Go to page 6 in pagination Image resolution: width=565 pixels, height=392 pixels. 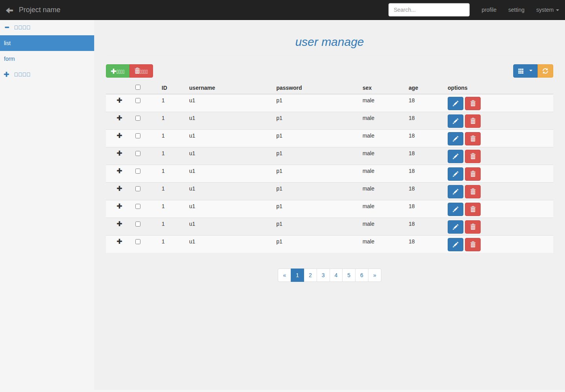click(x=362, y=275)
